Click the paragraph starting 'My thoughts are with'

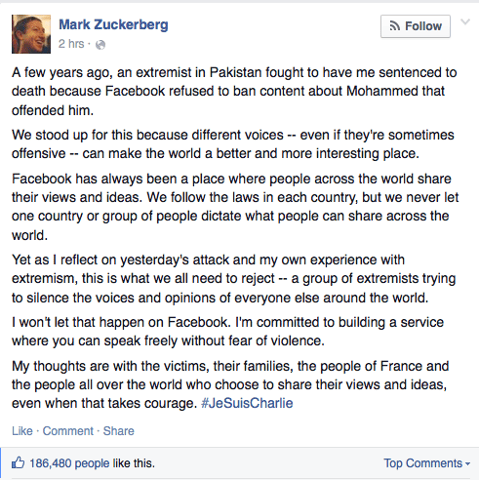tap(230, 384)
